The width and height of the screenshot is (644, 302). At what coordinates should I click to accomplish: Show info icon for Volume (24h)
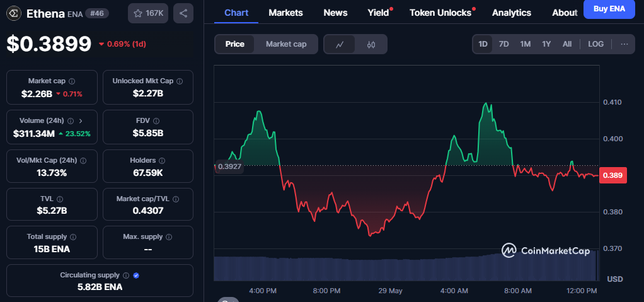point(71,121)
